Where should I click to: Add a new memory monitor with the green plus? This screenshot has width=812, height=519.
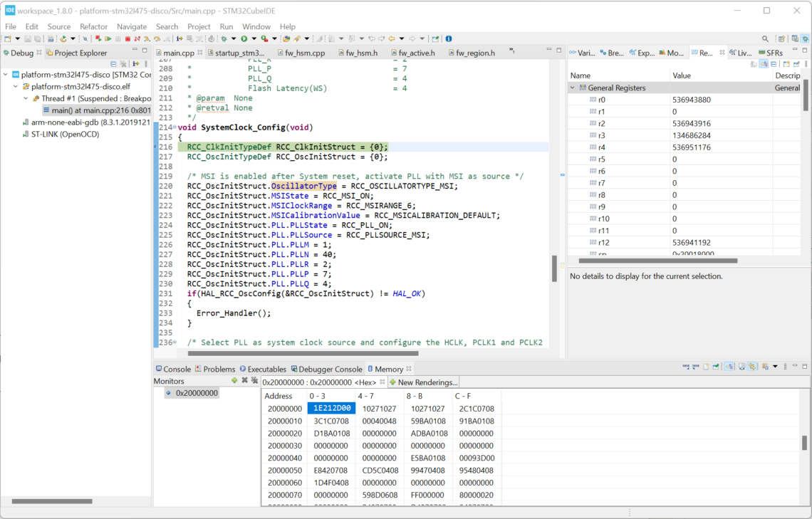(234, 380)
